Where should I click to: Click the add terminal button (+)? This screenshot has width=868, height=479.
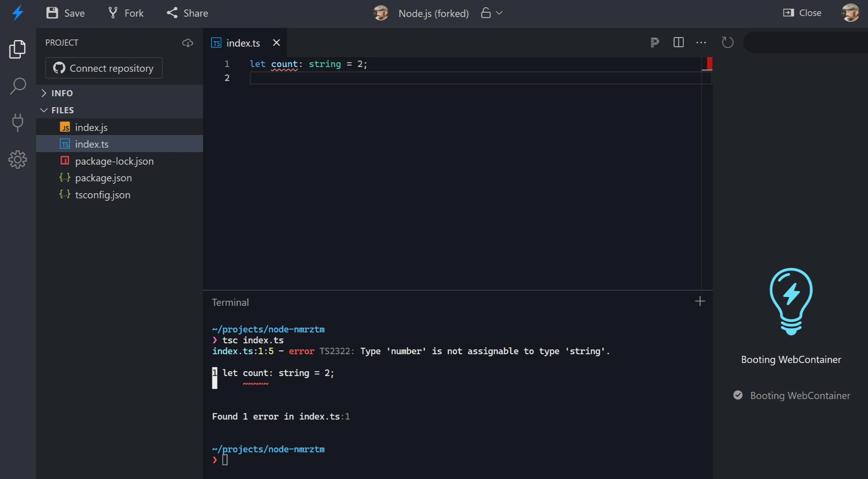pyautogui.click(x=700, y=301)
